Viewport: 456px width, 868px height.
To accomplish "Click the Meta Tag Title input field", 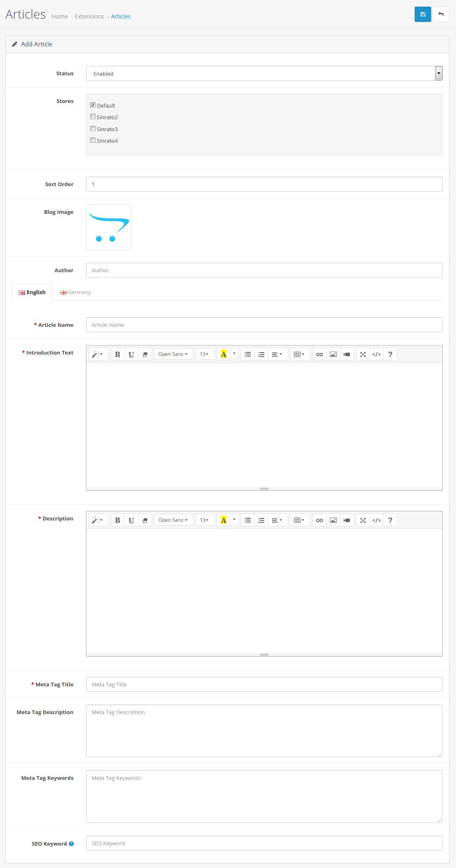I will pos(264,684).
